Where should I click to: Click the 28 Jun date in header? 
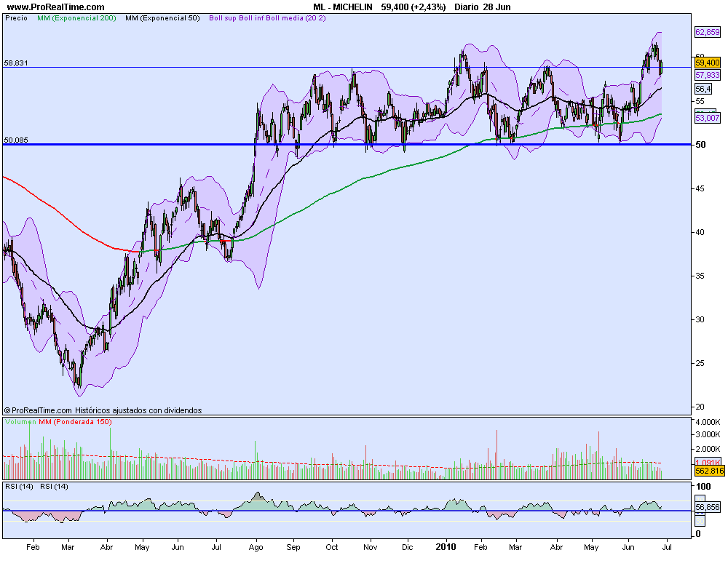[x=496, y=7]
